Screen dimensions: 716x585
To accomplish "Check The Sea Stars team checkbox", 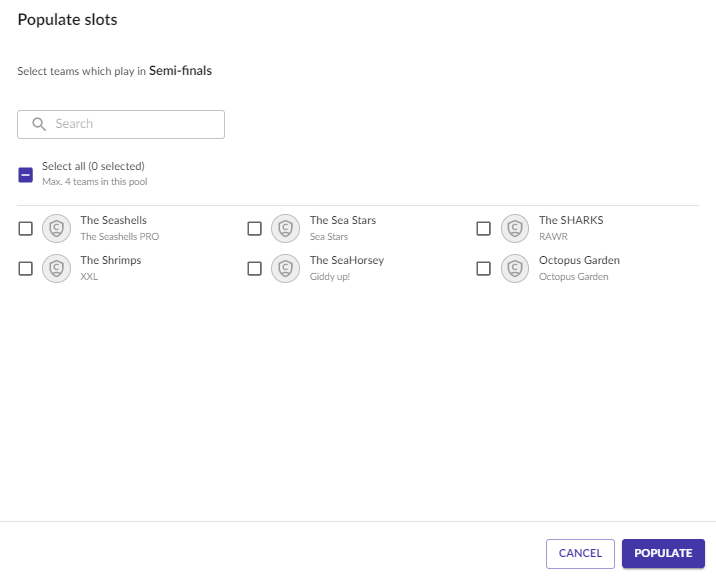I will click(254, 228).
